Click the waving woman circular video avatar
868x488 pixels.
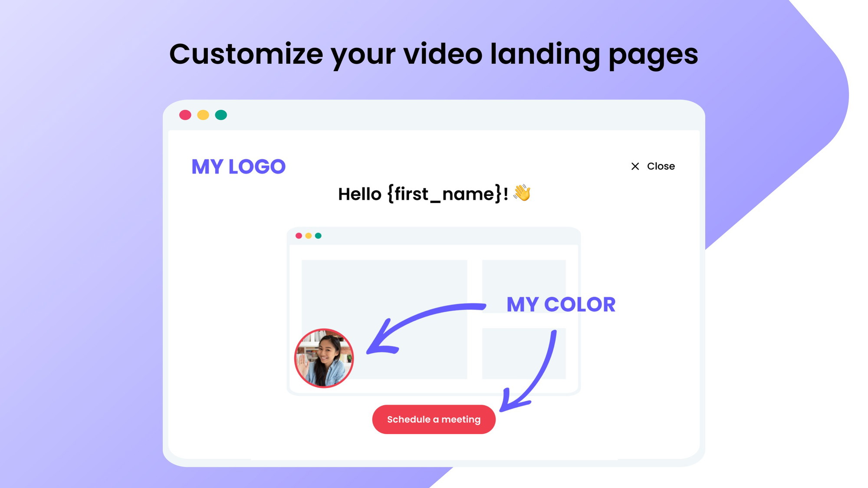tap(324, 358)
